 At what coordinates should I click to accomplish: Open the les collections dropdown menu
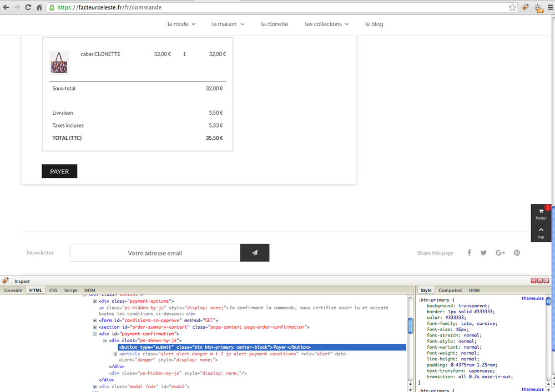coord(327,24)
